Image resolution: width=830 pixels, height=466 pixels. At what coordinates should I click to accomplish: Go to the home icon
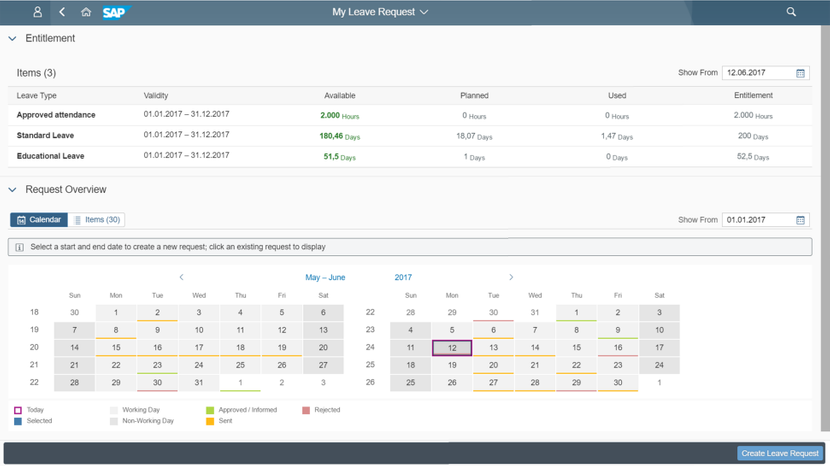(x=86, y=12)
